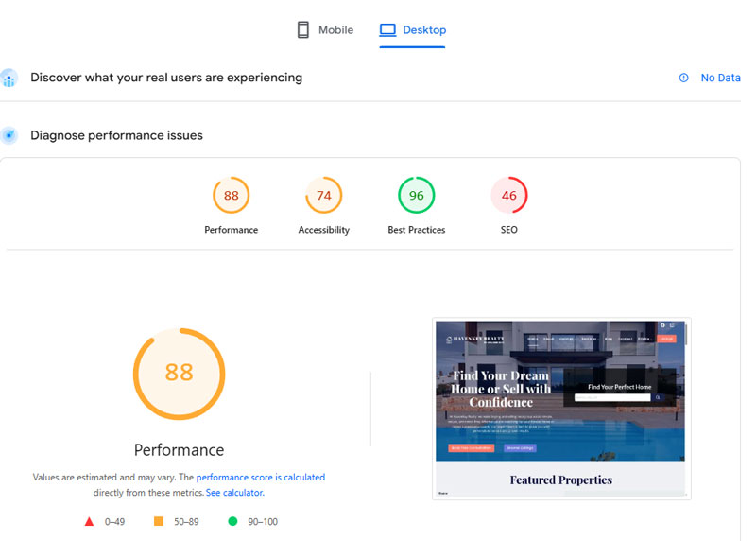Click the diagnose performance issues icon

pos(9,135)
